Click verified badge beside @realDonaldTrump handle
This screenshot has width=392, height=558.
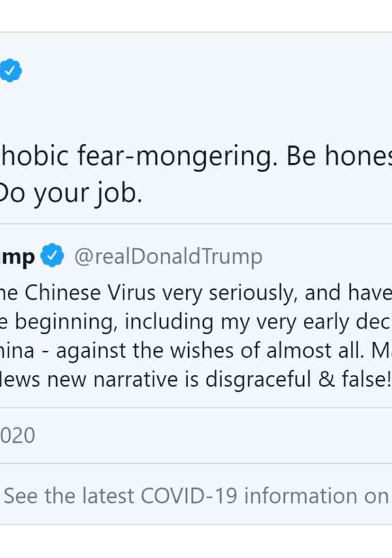(52, 256)
